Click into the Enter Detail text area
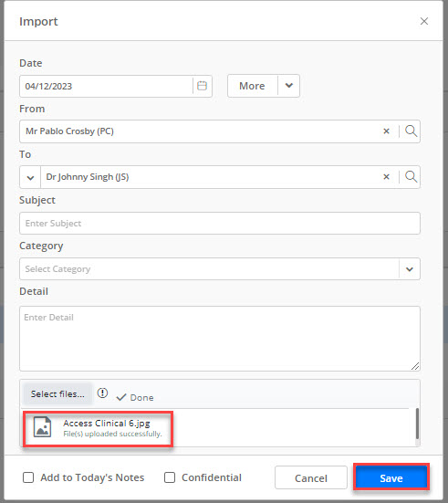Viewport: 448px width, 503px height. point(220,339)
